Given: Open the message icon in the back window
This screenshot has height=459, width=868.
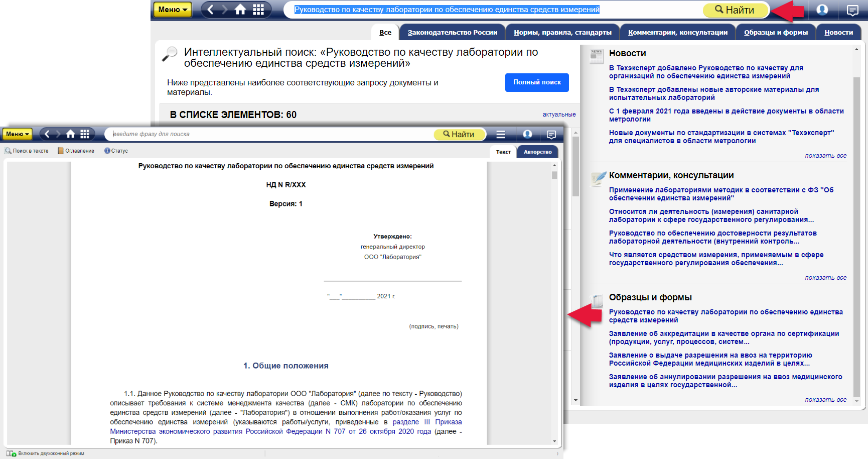Looking at the screenshot, I should [x=852, y=10].
